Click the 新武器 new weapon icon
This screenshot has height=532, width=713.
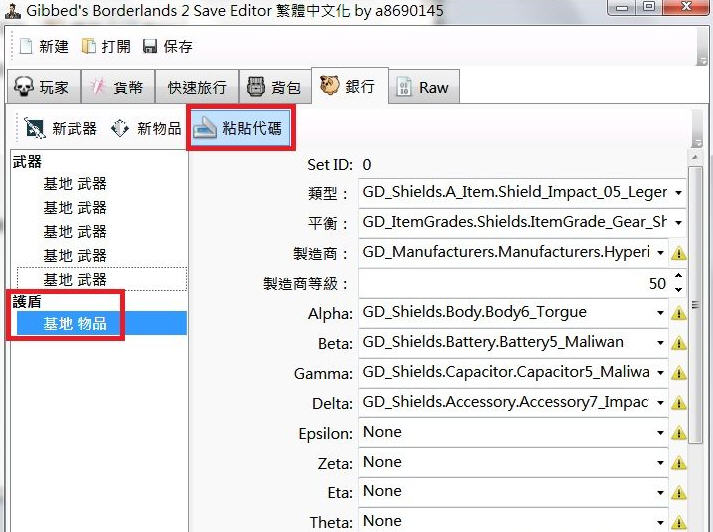pyautogui.click(x=35, y=128)
